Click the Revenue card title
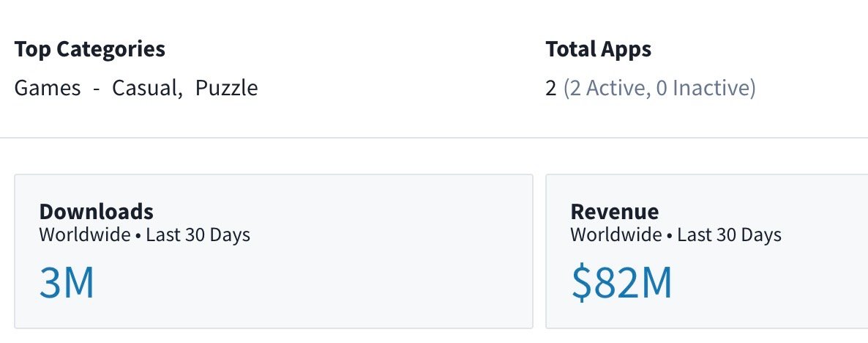Image resolution: width=868 pixels, height=343 pixels. (x=614, y=212)
